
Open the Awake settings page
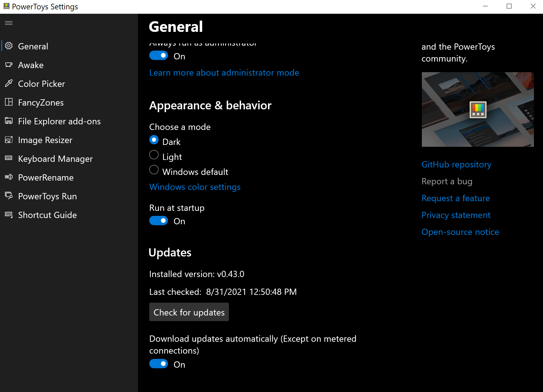(69, 65)
